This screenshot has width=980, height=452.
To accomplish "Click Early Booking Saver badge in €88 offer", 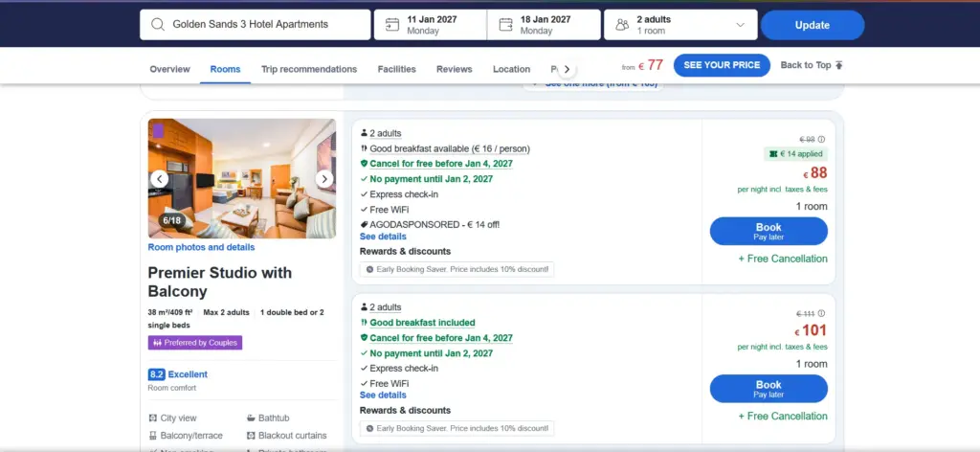I will tap(457, 269).
